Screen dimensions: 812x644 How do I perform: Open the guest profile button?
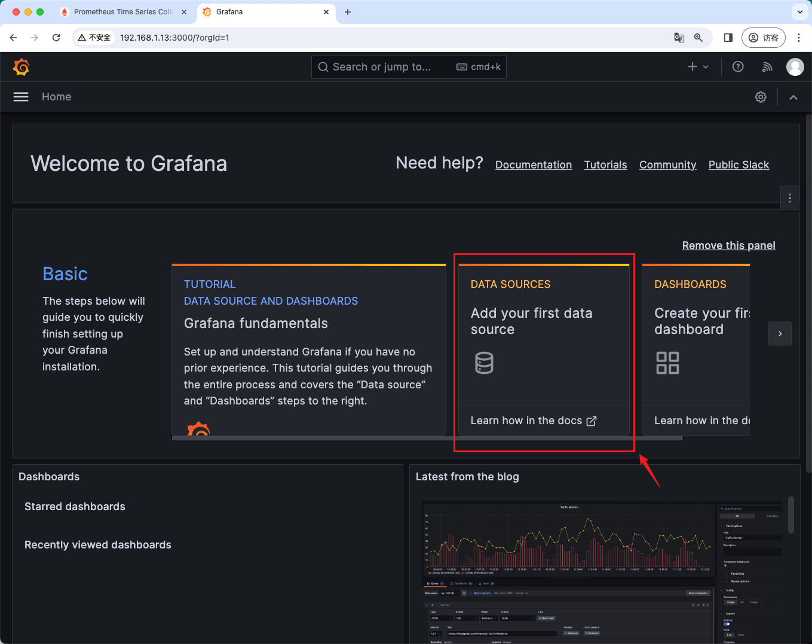click(x=763, y=38)
